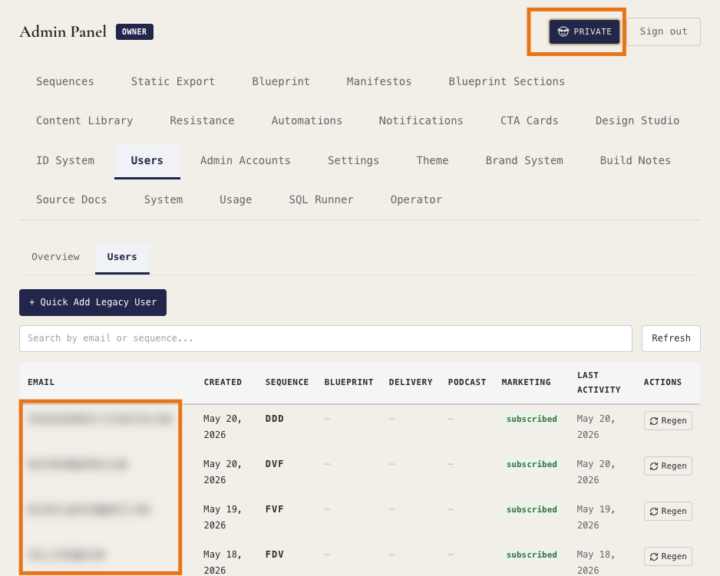Click the EMAIL column header
720x576 pixels.
click(x=41, y=382)
